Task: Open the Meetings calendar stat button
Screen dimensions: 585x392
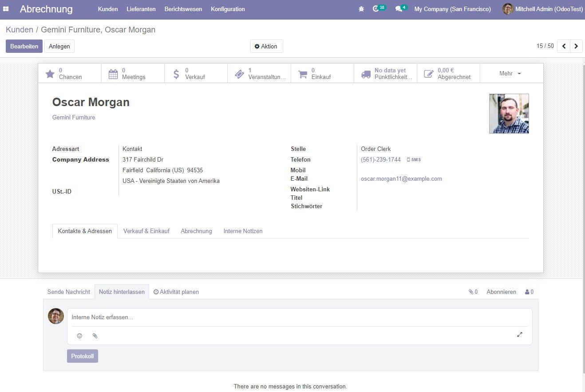Action: [133, 73]
